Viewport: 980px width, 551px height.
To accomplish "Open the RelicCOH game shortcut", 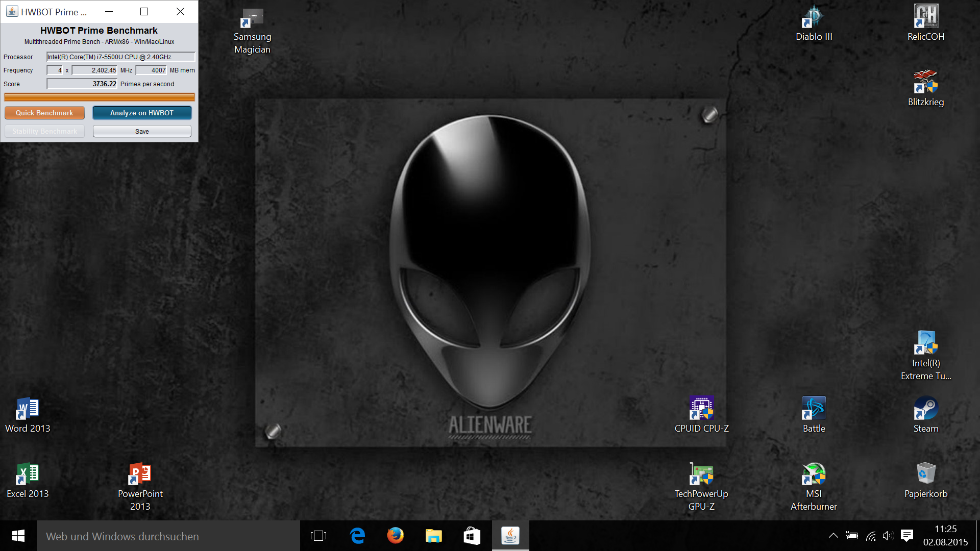I will 925,23.
